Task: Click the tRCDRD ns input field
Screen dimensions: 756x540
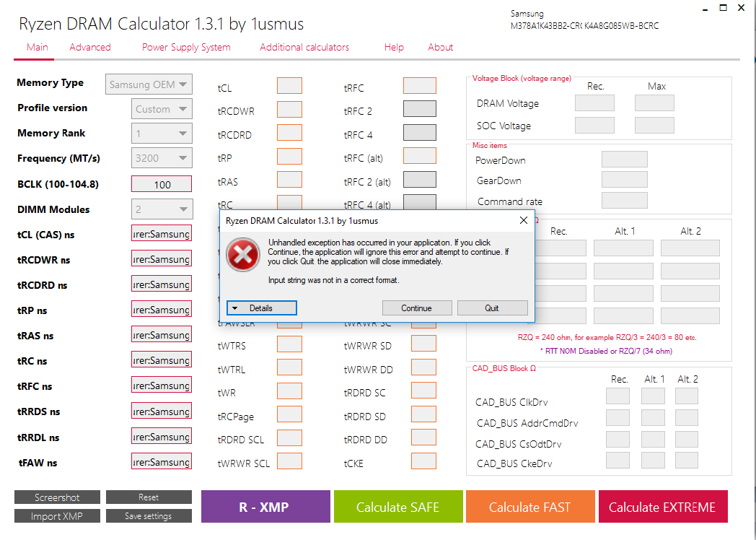Action: 162,284
